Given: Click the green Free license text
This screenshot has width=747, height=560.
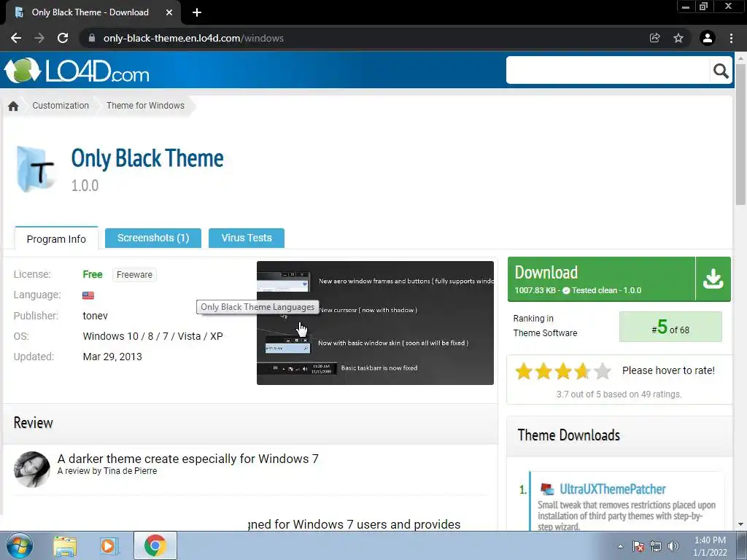Looking at the screenshot, I should pos(93,274).
